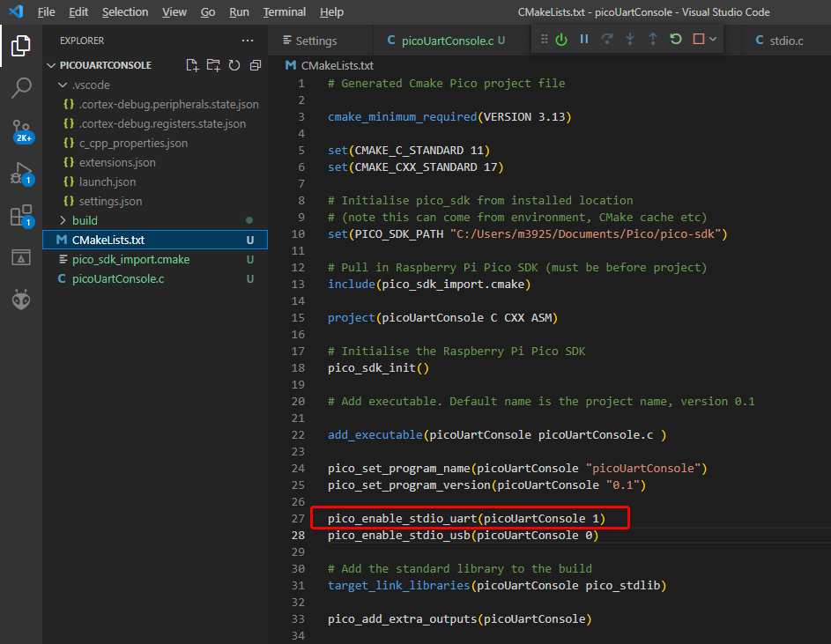Image resolution: width=831 pixels, height=644 pixels.
Task: Click the pico_enable_stdio_uart line
Action: click(x=470, y=518)
